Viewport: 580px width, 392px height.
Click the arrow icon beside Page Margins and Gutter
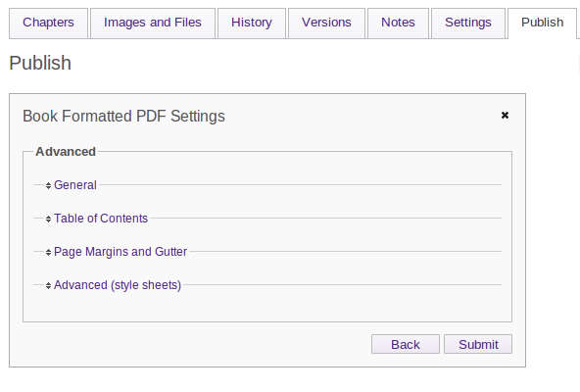click(x=48, y=252)
